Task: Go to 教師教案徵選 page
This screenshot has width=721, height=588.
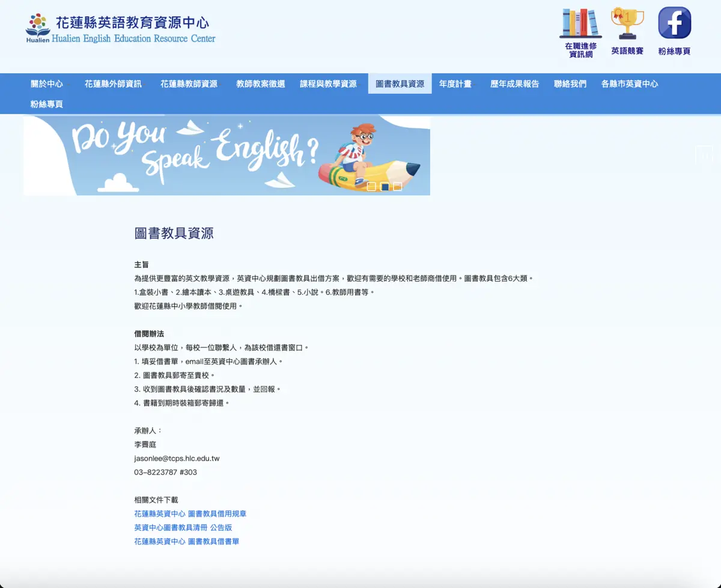Action: (261, 83)
